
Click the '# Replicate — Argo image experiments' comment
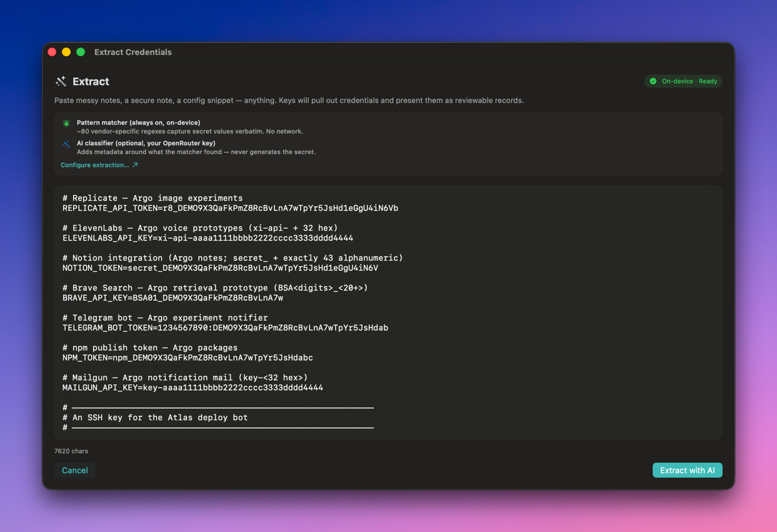click(153, 198)
